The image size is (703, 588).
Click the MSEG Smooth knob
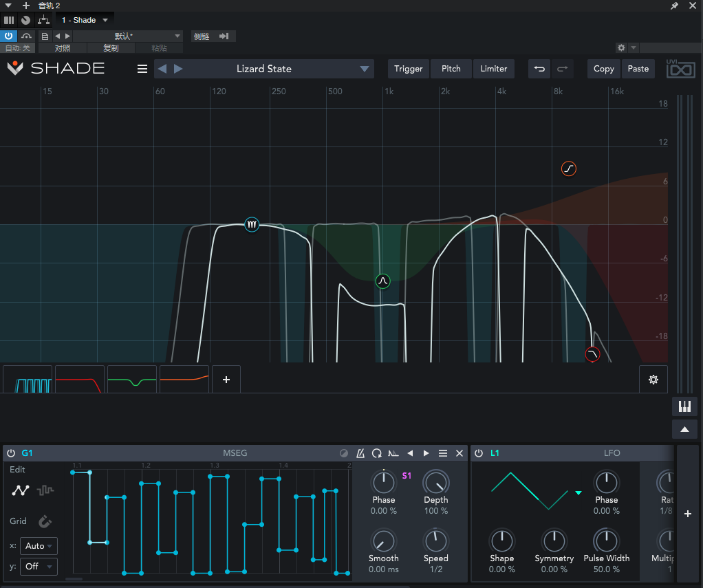tap(383, 541)
